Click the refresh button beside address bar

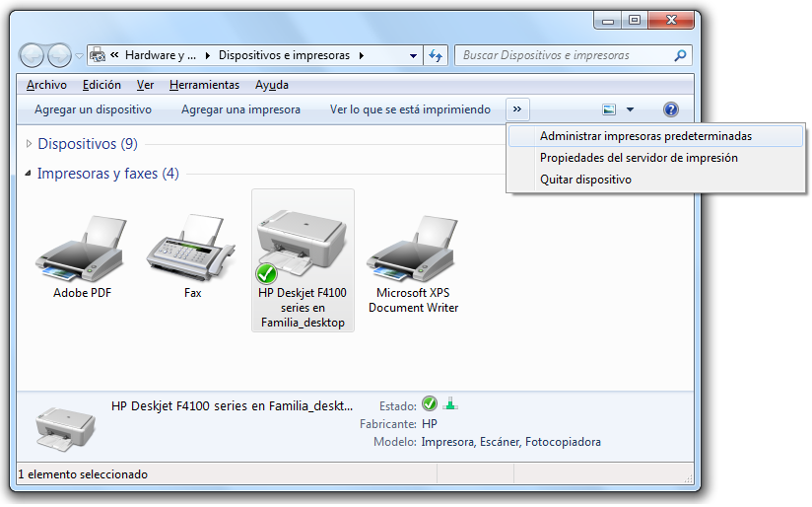436,55
